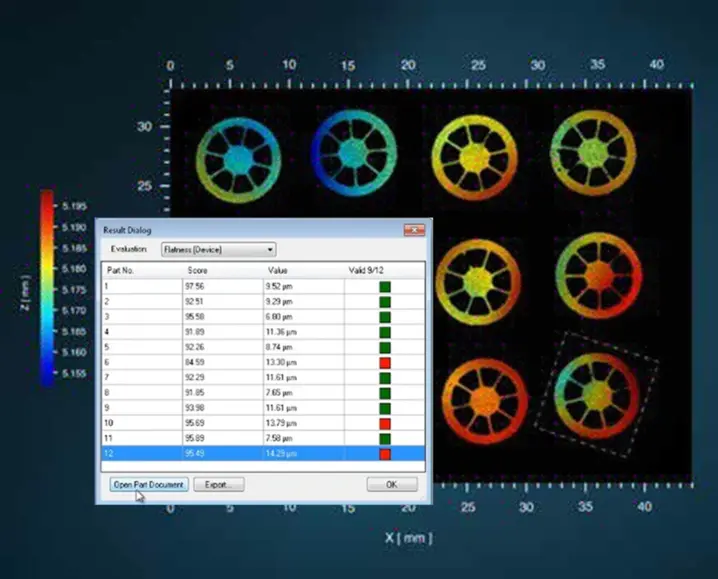Click the Open Part Document button
718x579 pixels.
[x=148, y=484]
